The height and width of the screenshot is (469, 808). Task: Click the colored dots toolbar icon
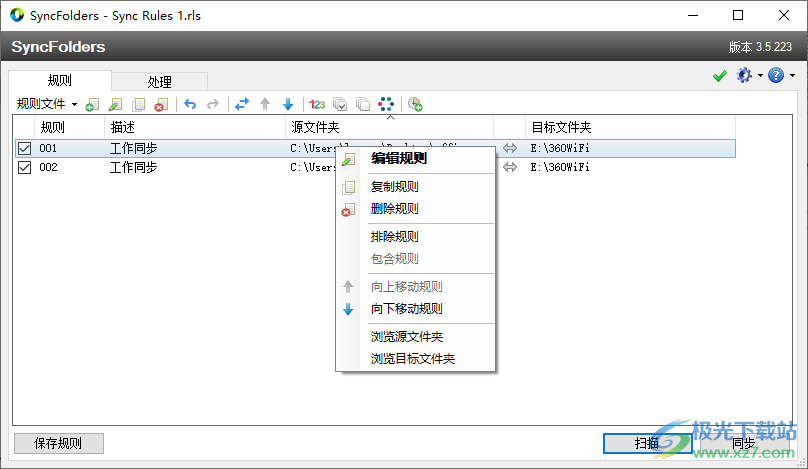point(386,104)
